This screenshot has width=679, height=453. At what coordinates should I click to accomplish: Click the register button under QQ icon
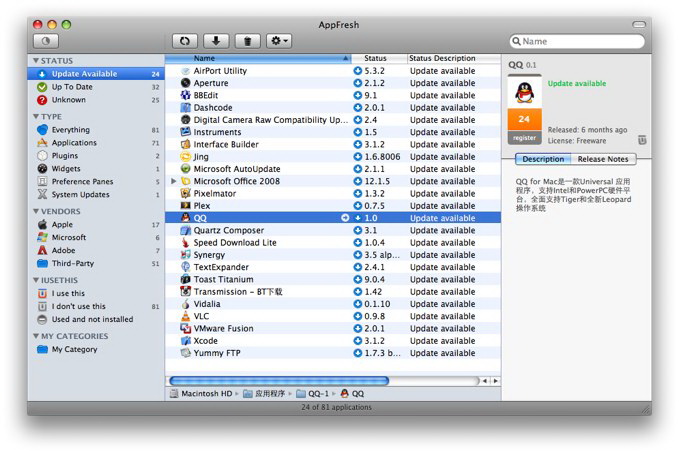point(524,138)
